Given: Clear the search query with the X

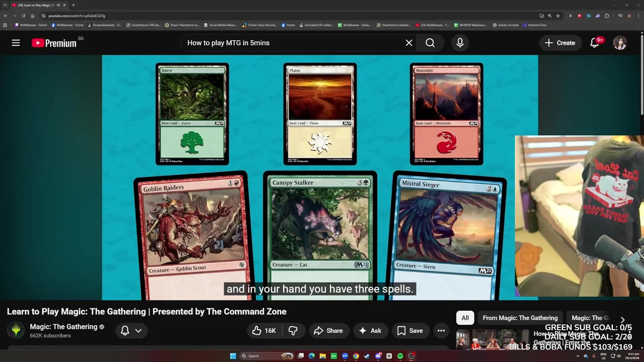Looking at the screenshot, I should 409,43.
